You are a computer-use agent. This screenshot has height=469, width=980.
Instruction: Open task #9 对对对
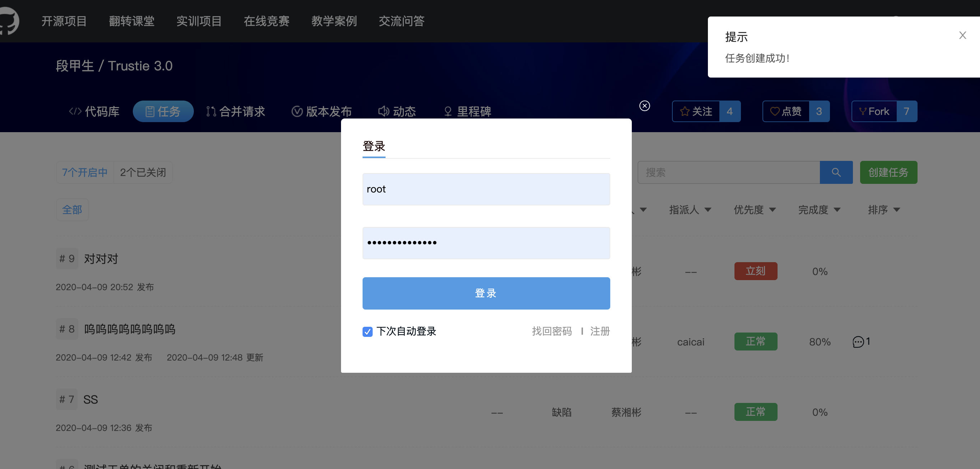(101, 259)
